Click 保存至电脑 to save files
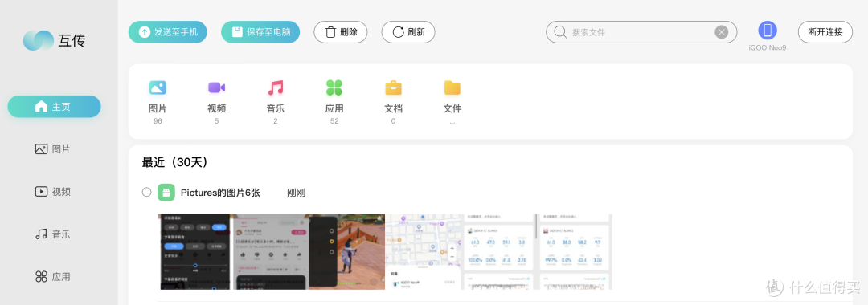Screen dimensions: 868x305 [260, 32]
